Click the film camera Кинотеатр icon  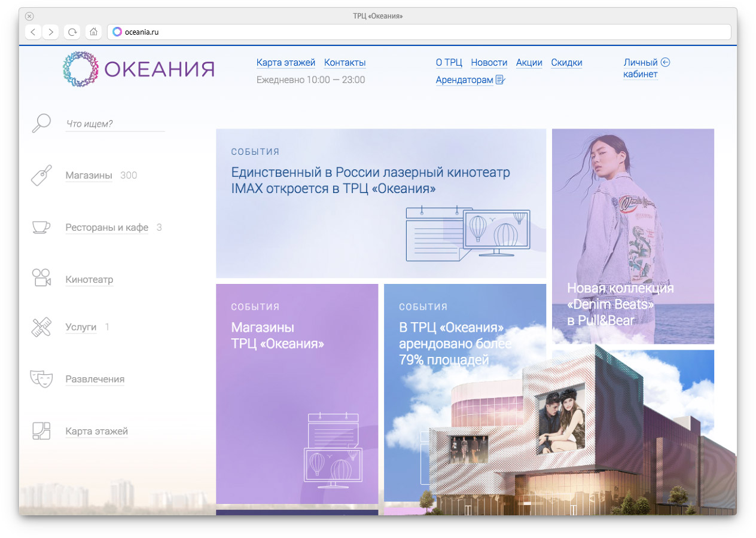click(x=41, y=279)
